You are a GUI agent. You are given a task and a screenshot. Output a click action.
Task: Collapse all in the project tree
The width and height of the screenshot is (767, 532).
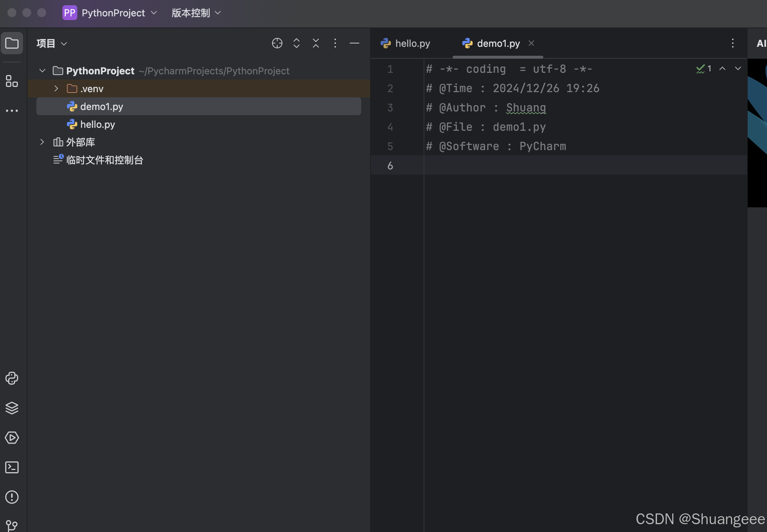[316, 43]
